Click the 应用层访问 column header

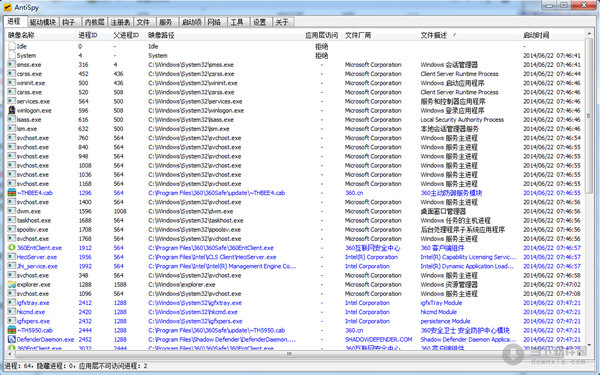click(x=322, y=35)
